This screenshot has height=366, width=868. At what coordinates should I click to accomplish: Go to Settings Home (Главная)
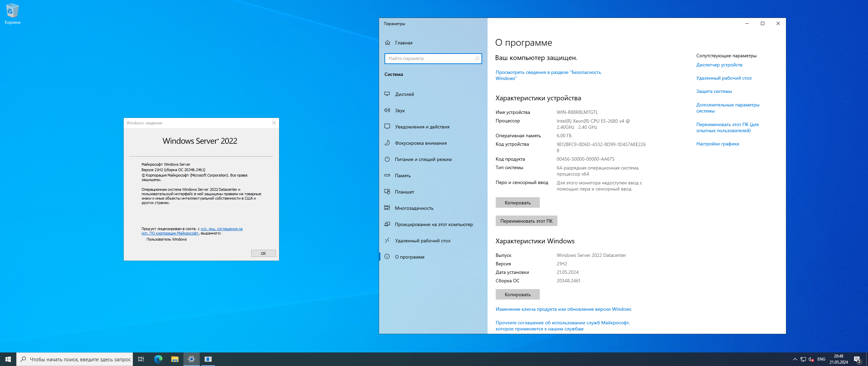[x=403, y=43]
